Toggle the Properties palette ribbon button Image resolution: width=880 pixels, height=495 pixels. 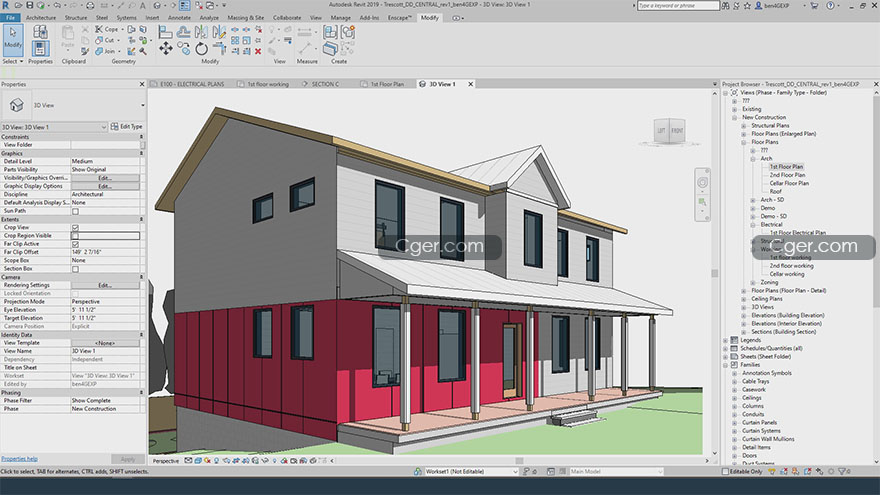point(40,48)
